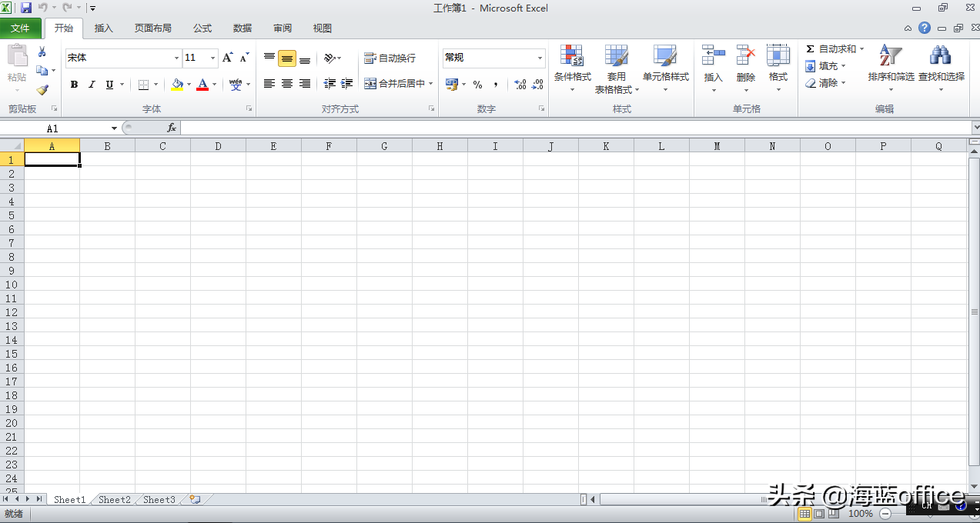980x523 pixels.
Task: Open the font size 11 dropdown
Action: pyautogui.click(x=213, y=58)
